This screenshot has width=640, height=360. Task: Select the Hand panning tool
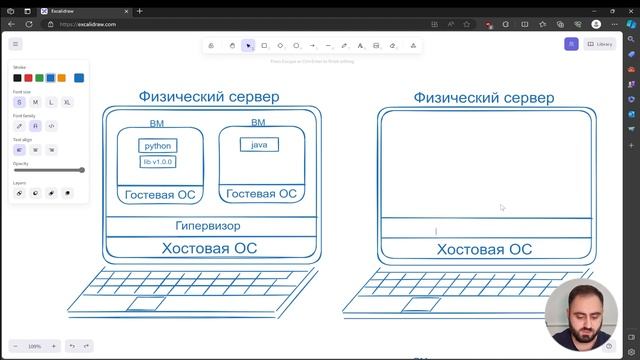click(x=232, y=46)
